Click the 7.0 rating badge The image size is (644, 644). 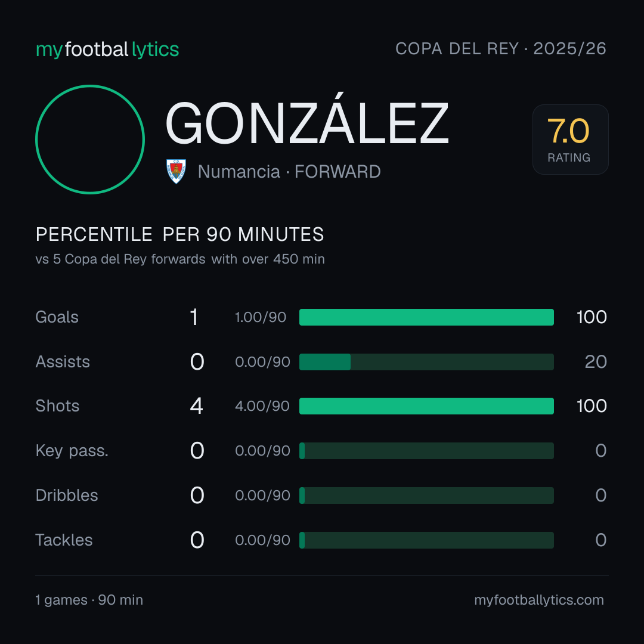pyautogui.click(x=570, y=140)
